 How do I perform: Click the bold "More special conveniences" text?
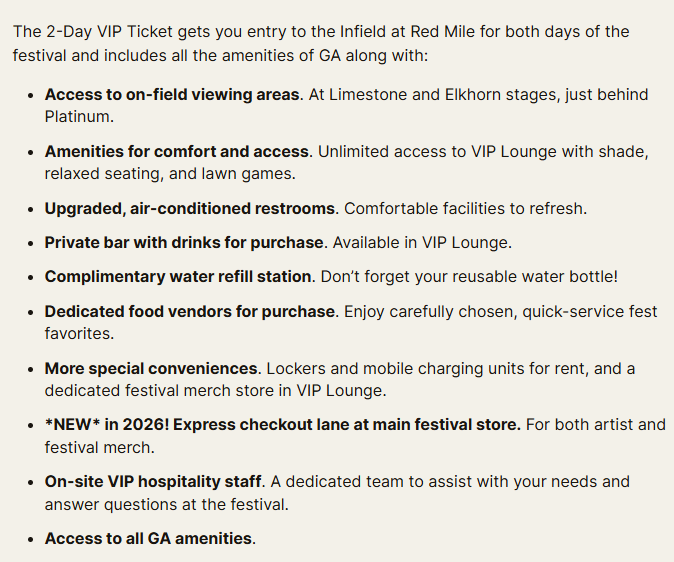(148, 368)
